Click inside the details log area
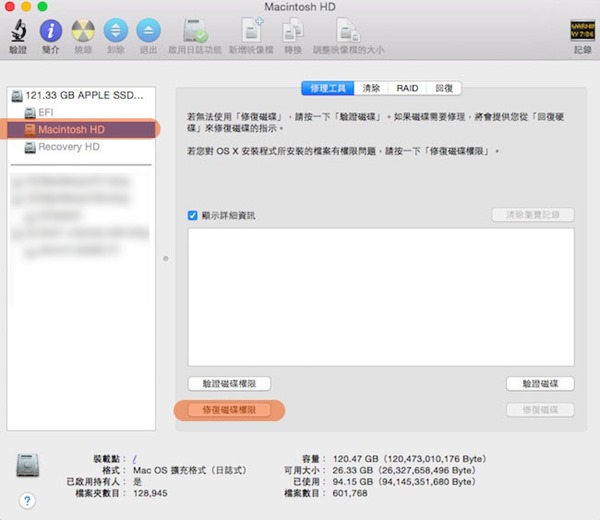The height and width of the screenshot is (520, 600). pyautogui.click(x=381, y=297)
